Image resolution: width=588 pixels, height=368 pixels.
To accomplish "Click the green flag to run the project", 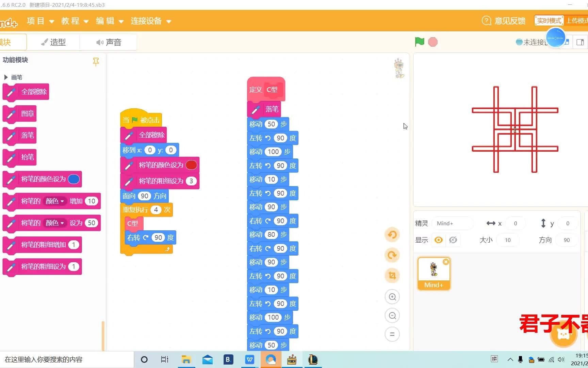I will 419,42.
